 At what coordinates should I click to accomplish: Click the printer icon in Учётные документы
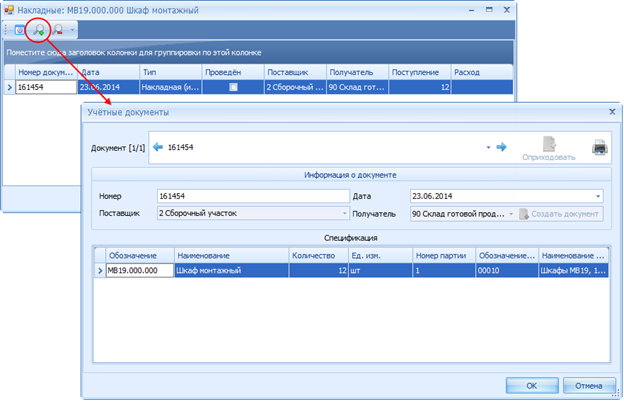click(x=599, y=146)
